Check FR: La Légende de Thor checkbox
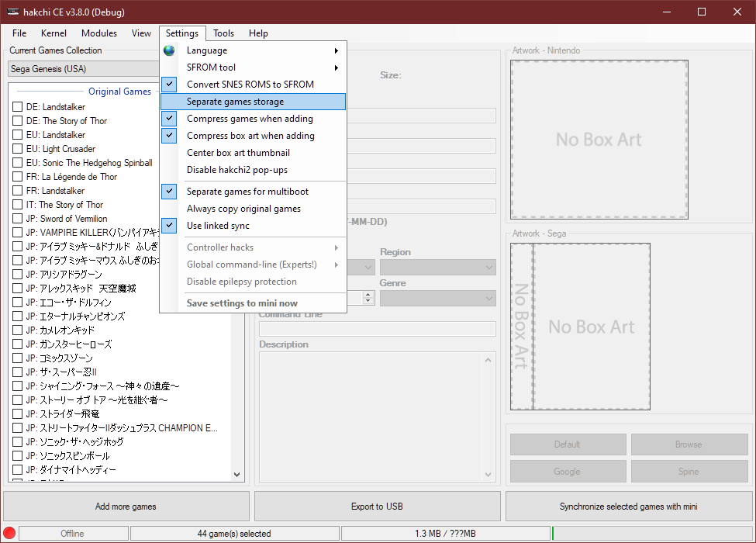Viewport: 756px width, 543px height. pos(17,177)
